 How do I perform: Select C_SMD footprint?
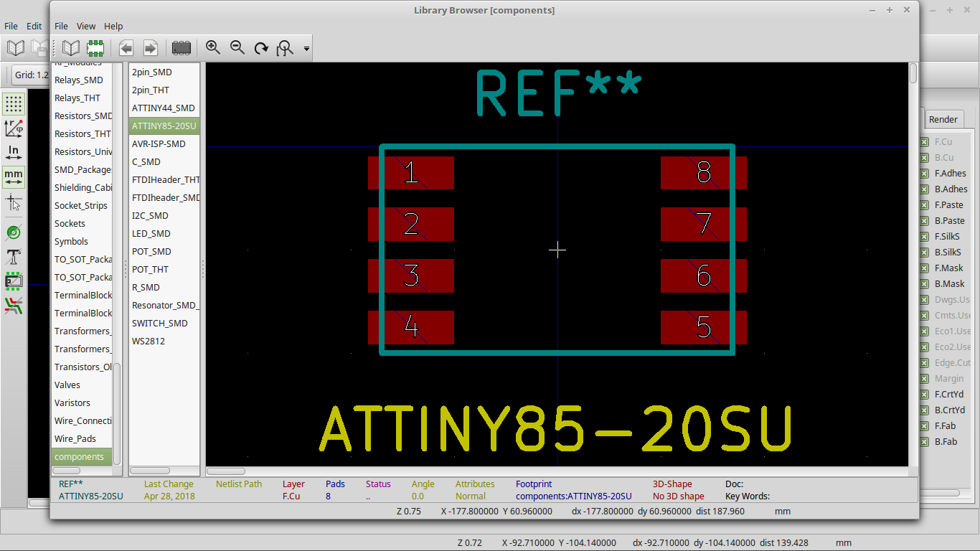[164, 162]
